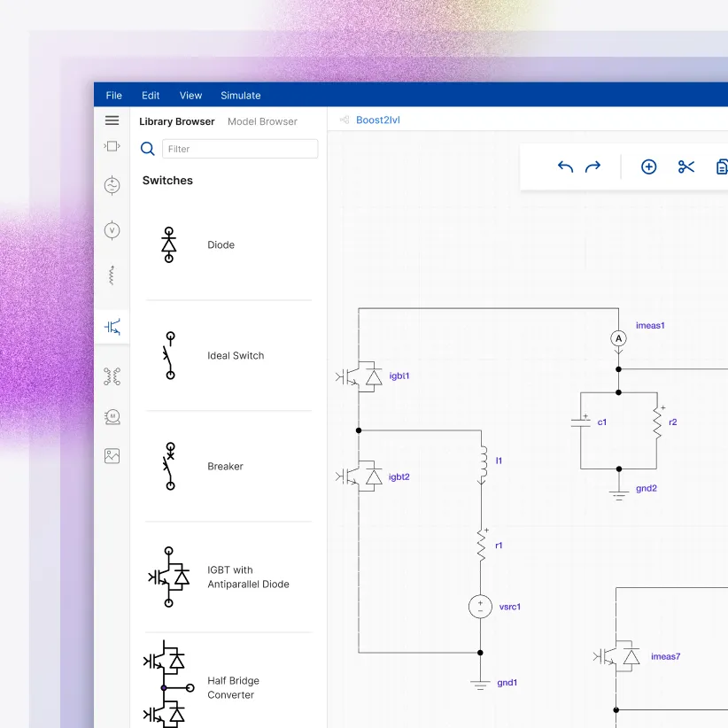Click the imeas1 label on canvas
This screenshot has height=728, width=728.
650,325
